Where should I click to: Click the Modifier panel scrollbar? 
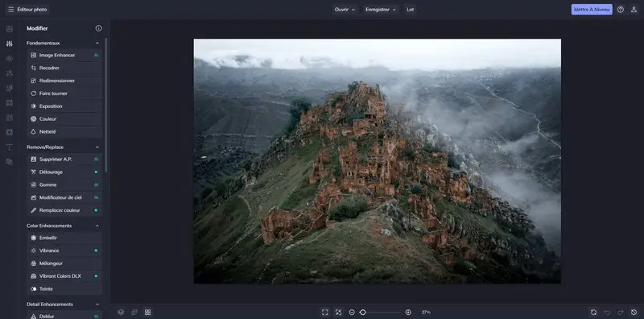click(106, 105)
